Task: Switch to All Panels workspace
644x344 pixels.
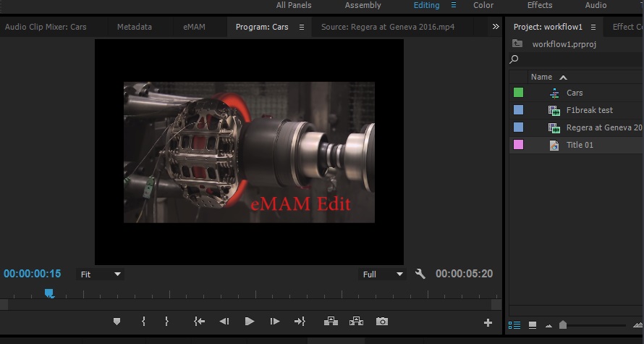Action: click(294, 5)
